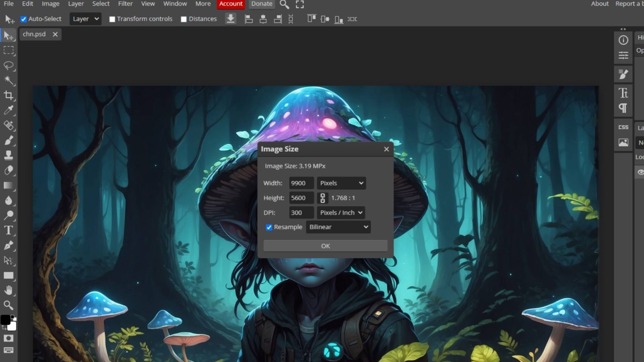The width and height of the screenshot is (644, 362).
Task: Select the Move tool in left toolbar
Action: (8, 36)
